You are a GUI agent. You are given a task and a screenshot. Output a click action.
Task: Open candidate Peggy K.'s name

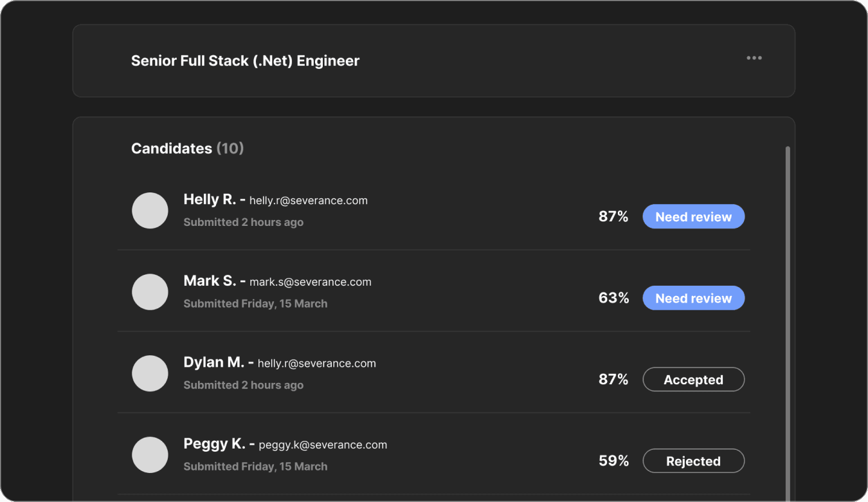215,444
